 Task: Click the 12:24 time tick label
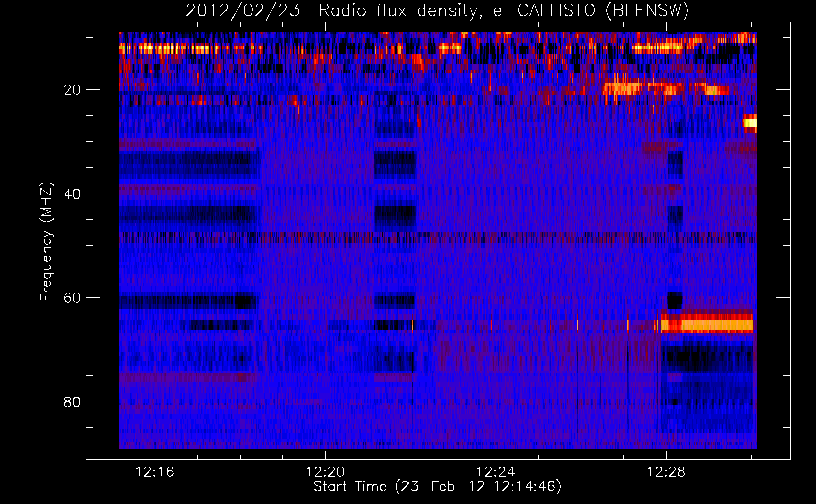[x=496, y=472]
